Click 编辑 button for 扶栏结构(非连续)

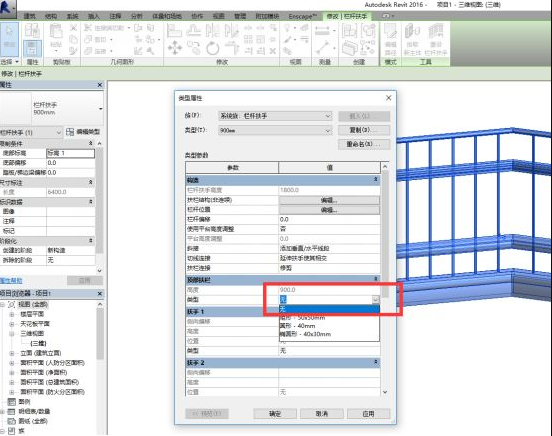pos(329,200)
